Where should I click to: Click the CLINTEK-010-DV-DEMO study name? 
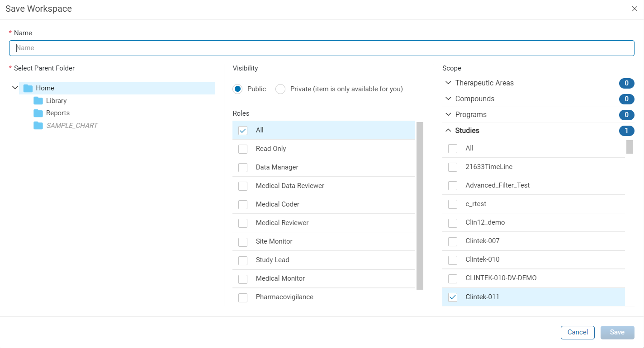pyautogui.click(x=501, y=278)
